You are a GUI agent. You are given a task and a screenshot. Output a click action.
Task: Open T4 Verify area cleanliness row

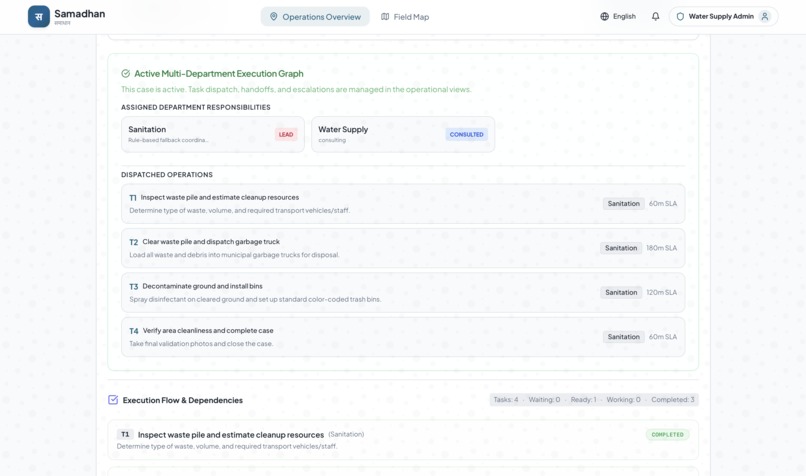tap(403, 337)
